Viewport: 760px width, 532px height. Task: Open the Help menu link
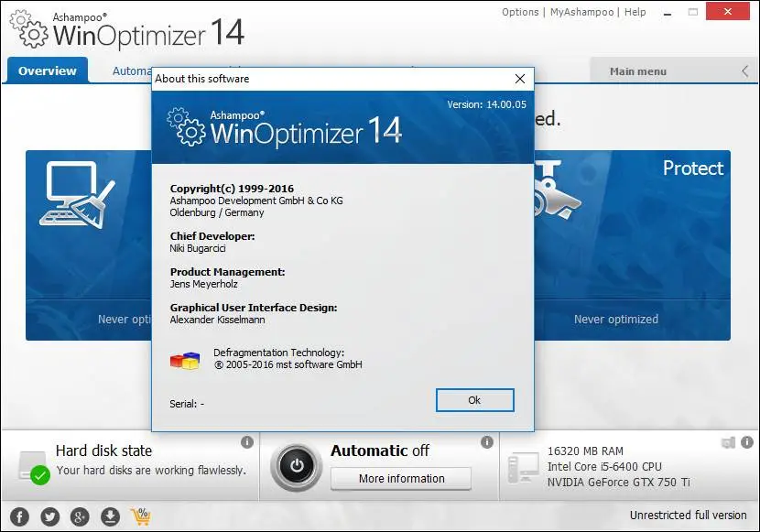(635, 12)
